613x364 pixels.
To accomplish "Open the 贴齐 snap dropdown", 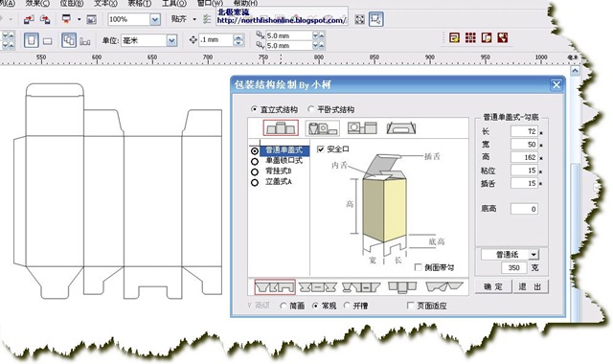I will [x=194, y=19].
